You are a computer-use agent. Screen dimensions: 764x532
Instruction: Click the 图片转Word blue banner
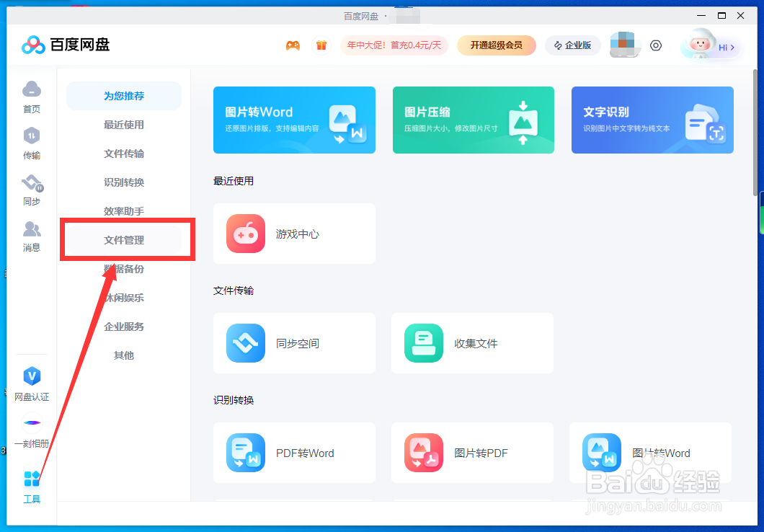click(x=294, y=120)
